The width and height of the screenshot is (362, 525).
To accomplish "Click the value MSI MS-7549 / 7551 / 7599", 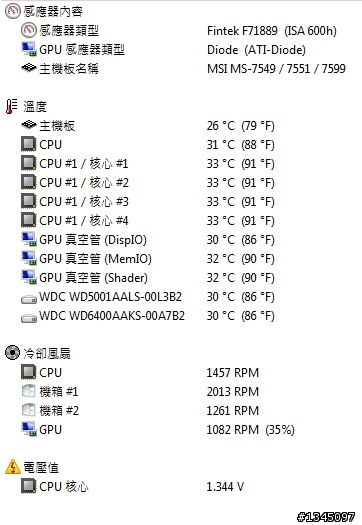I will coord(276,69).
